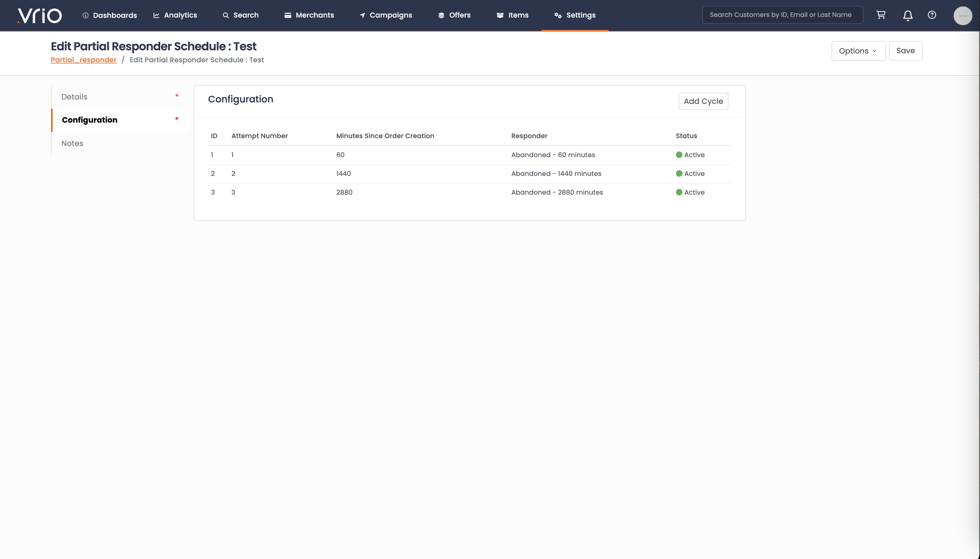Click the Attempt Number column header
This screenshot has width=980, height=559.
pyautogui.click(x=259, y=136)
